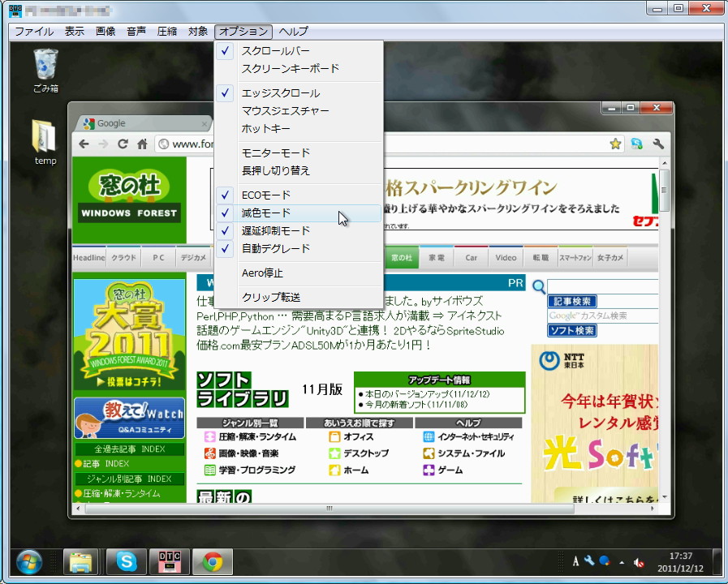Image resolution: width=728 pixels, height=584 pixels.
Task: Expand hidden icons in the system tray
Action: coord(620,560)
